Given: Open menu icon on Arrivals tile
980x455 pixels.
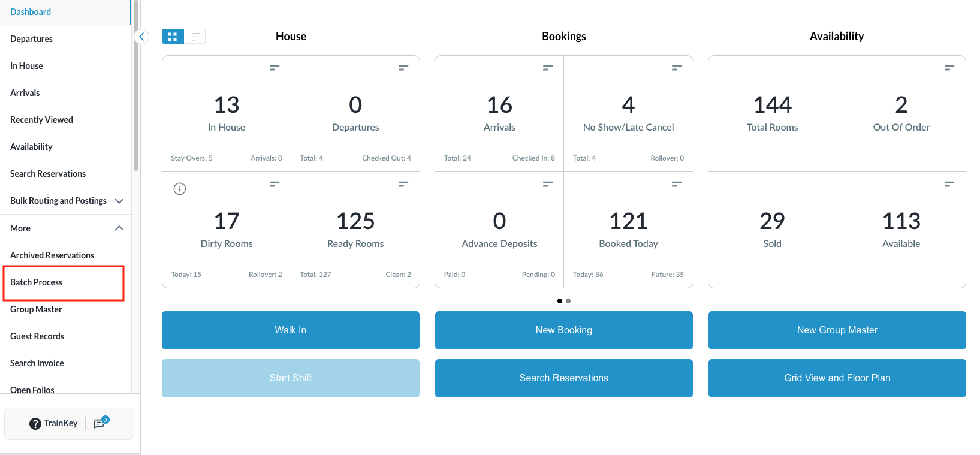Looking at the screenshot, I should coord(547,68).
